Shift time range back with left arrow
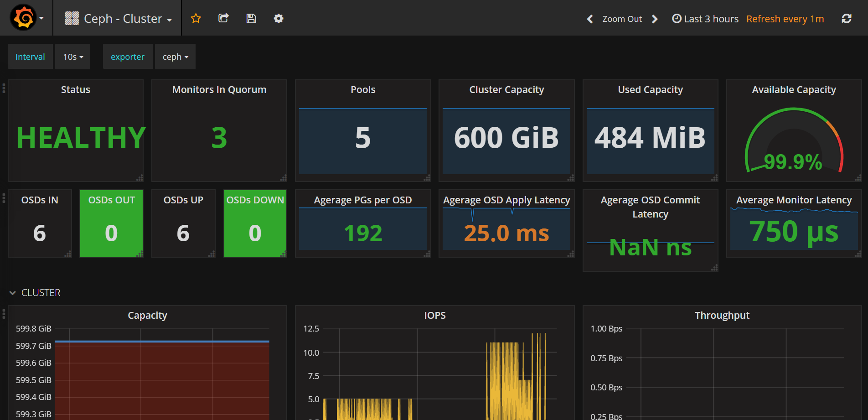This screenshot has width=868, height=420. click(590, 19)
